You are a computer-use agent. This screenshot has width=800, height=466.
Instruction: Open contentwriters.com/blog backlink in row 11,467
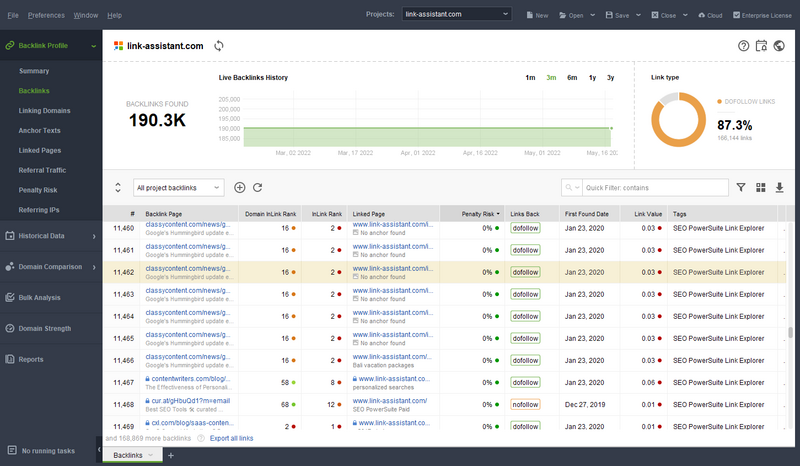coord(191,379)
